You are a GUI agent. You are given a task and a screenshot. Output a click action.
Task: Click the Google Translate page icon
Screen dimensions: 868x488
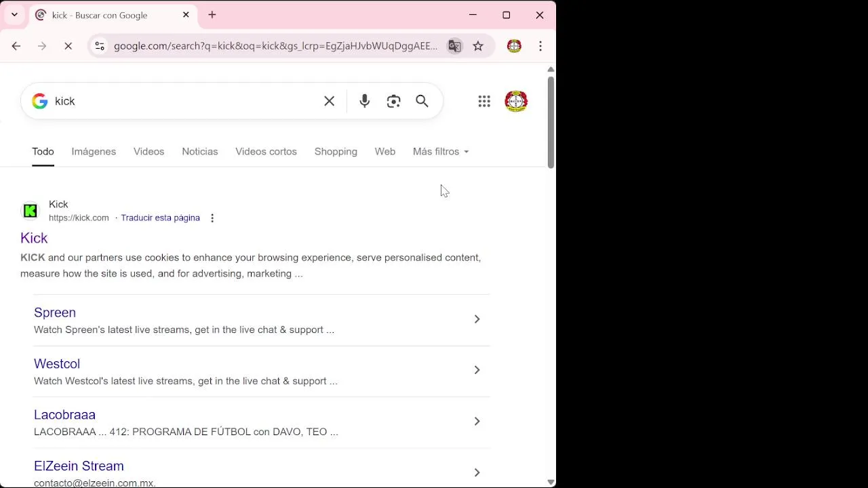click(x=454, y=46)
